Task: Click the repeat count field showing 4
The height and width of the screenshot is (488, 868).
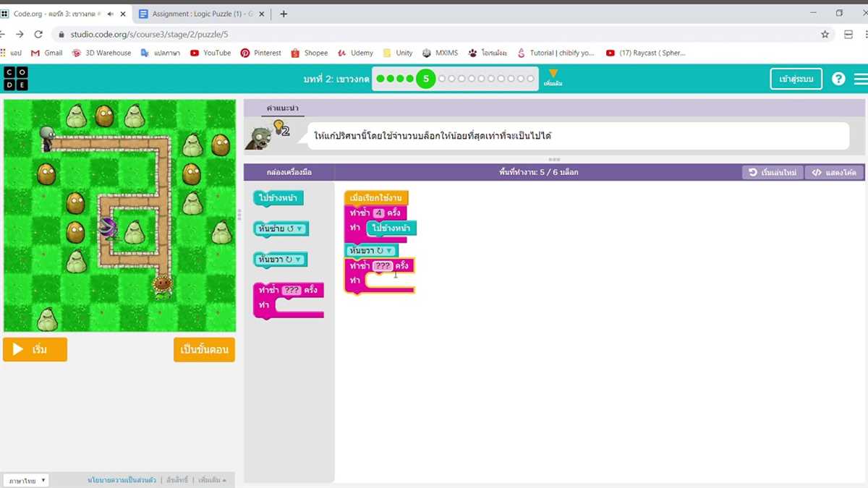Action: tap(378, 213)
